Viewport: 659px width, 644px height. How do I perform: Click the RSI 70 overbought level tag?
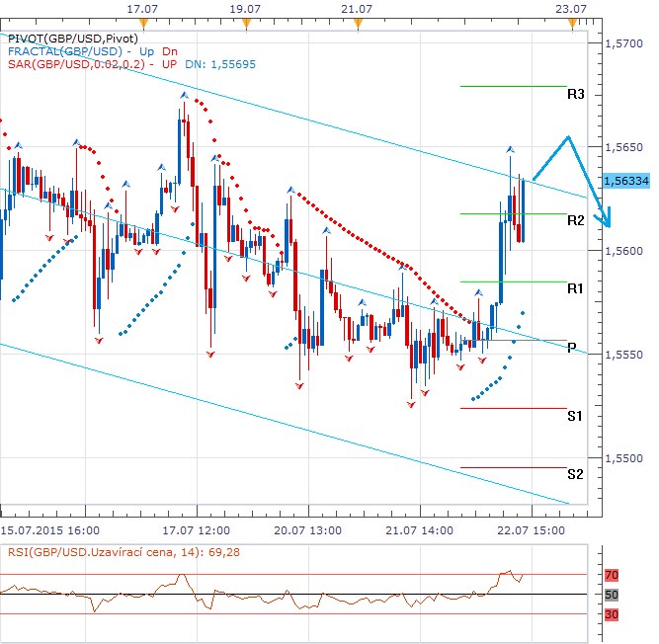tap(612, 573)
